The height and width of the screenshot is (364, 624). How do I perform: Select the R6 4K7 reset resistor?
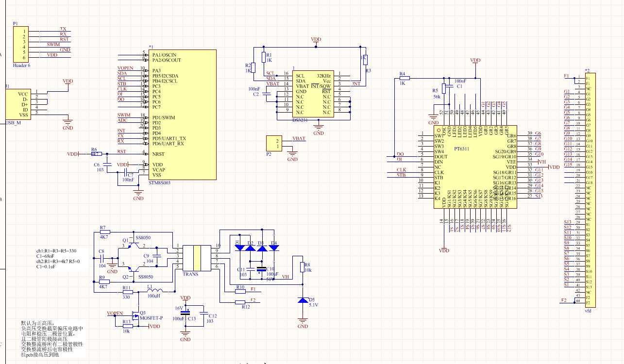tap(96, 153)
